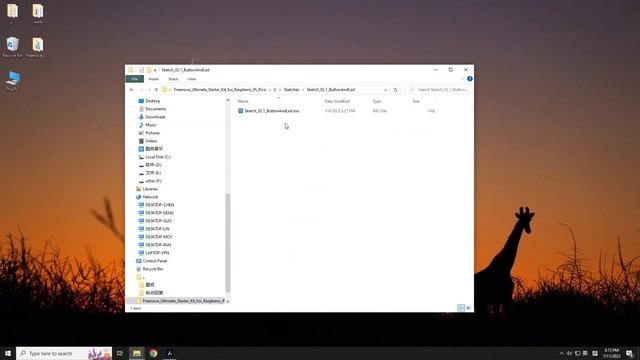Open the Windows Start menu
The width and height of the screenshot is (640, 360).
click(x=8, y=353)
